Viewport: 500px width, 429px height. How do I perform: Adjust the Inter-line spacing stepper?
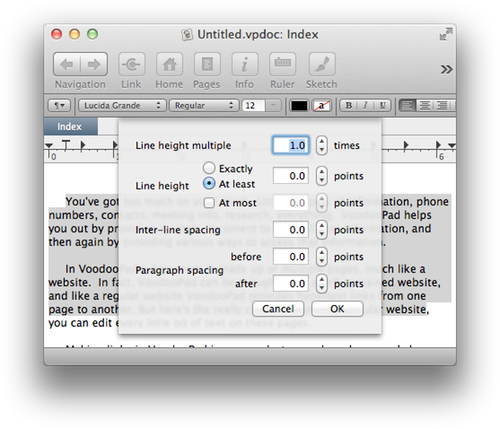pyautogui.click(x=322, y=230)
